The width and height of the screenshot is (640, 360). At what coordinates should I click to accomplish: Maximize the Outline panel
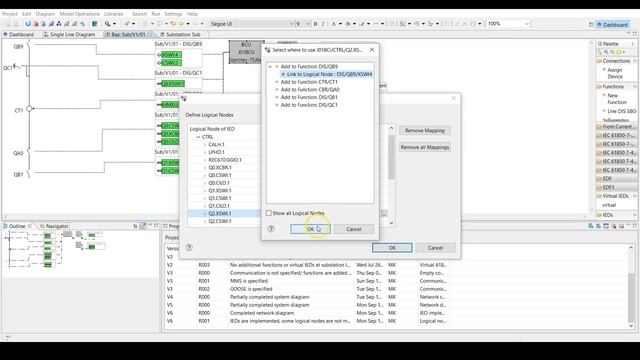coord(156,226)
